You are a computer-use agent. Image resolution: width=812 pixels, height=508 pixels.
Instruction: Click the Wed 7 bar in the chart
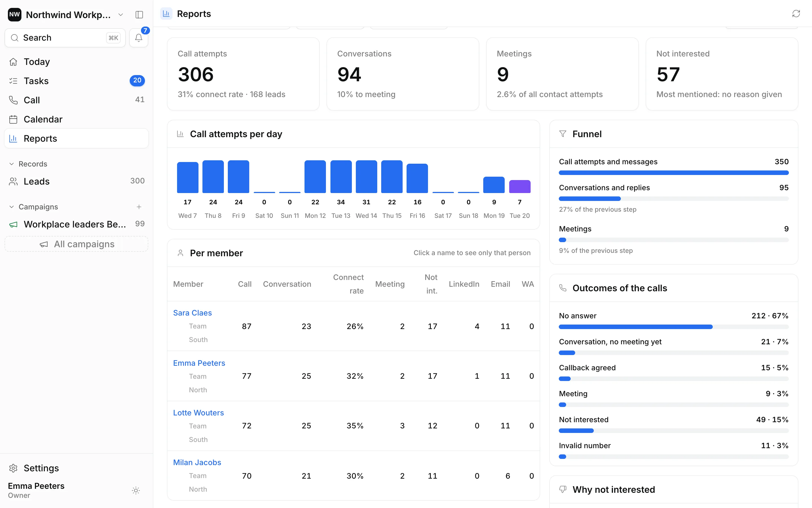point(187,178)
